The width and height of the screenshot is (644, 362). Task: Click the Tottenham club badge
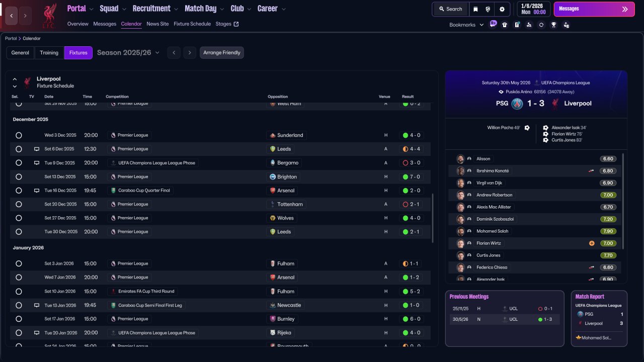coord(273,205)
